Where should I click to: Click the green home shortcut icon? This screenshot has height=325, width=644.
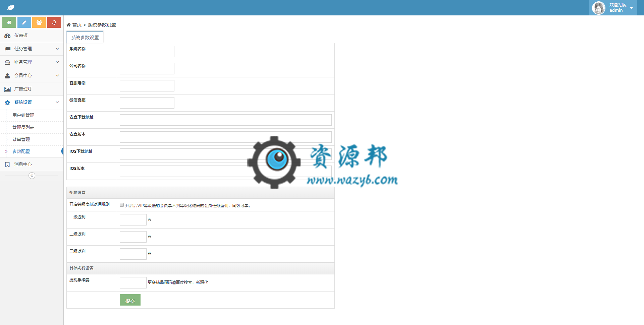[9, 22]
